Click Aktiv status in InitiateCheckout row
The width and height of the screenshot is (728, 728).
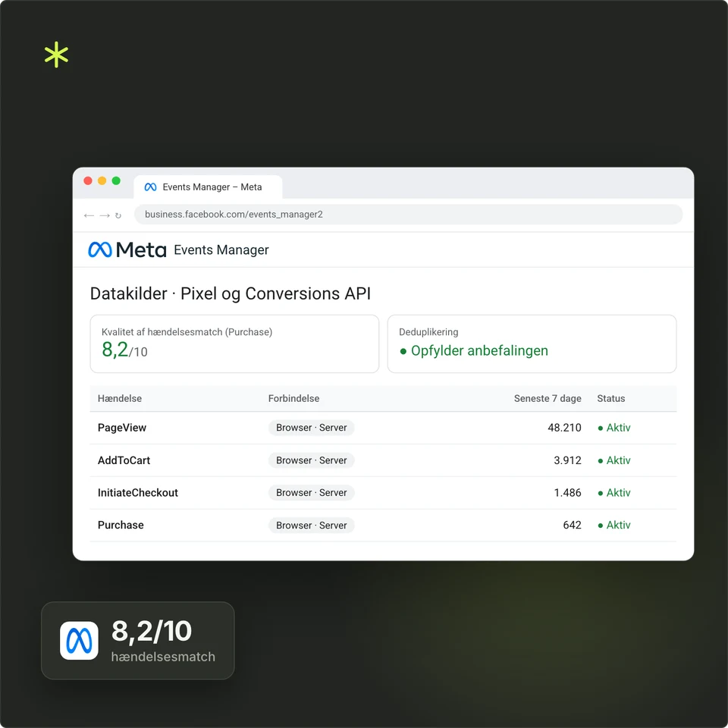click(x=614, y=493)
